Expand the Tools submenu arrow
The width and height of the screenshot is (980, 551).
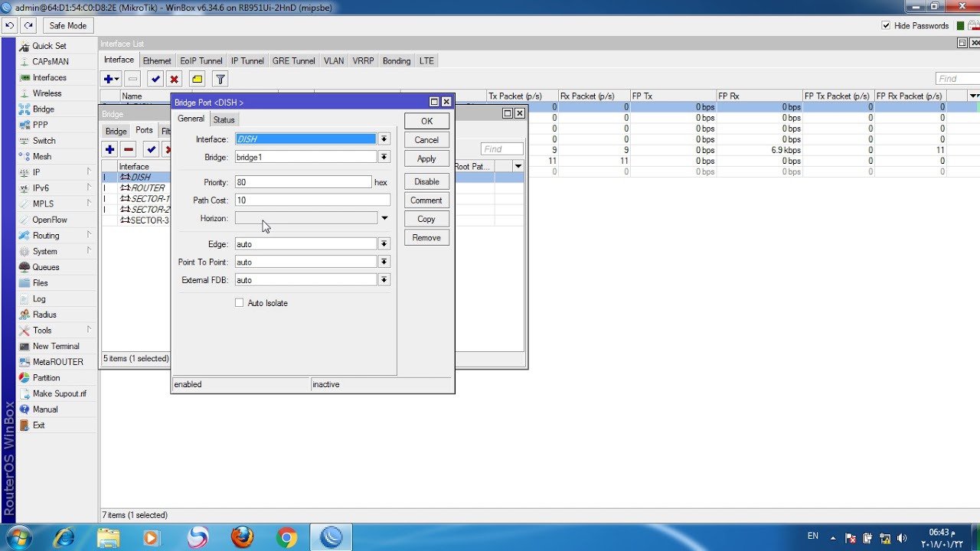pos(89,330)
